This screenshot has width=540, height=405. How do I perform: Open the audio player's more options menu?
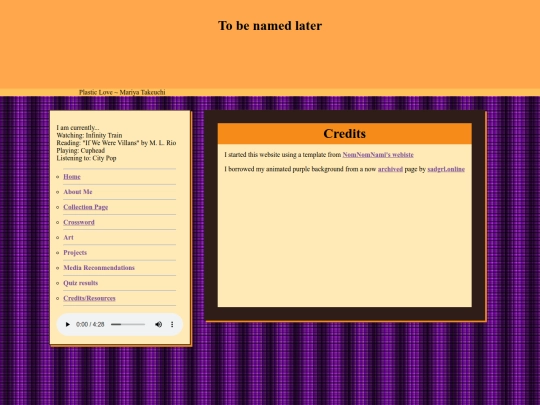172,324
